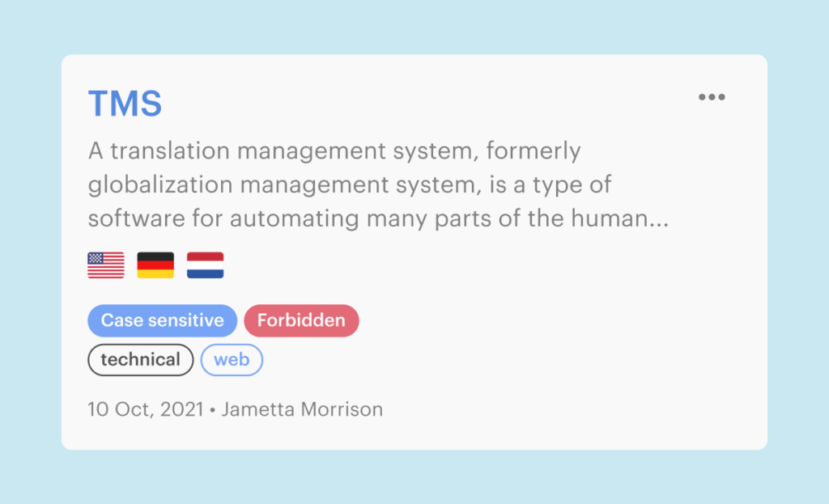Click the bullet separator between date and author
829x504 pixels.
click(x=213, y=410)
